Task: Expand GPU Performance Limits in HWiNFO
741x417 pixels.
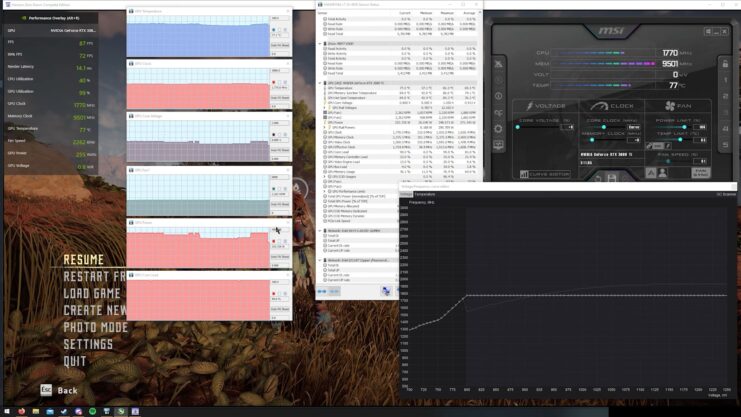Action: coord(325,191)
